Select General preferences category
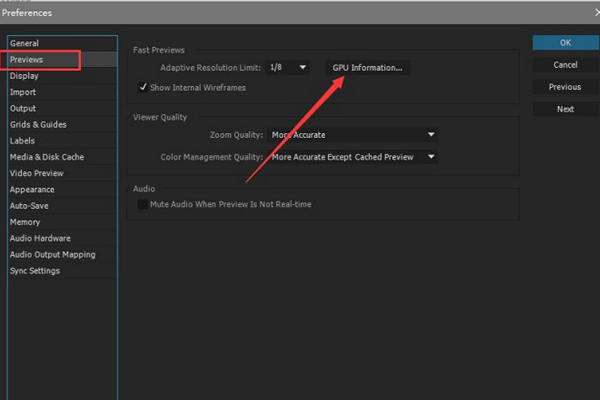600x400 pixels. (24, 44)
